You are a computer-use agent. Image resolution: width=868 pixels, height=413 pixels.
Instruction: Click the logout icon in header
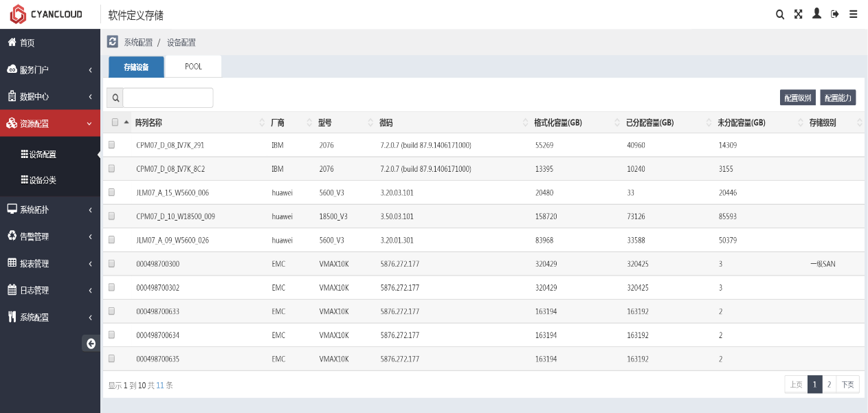(835, 14)
